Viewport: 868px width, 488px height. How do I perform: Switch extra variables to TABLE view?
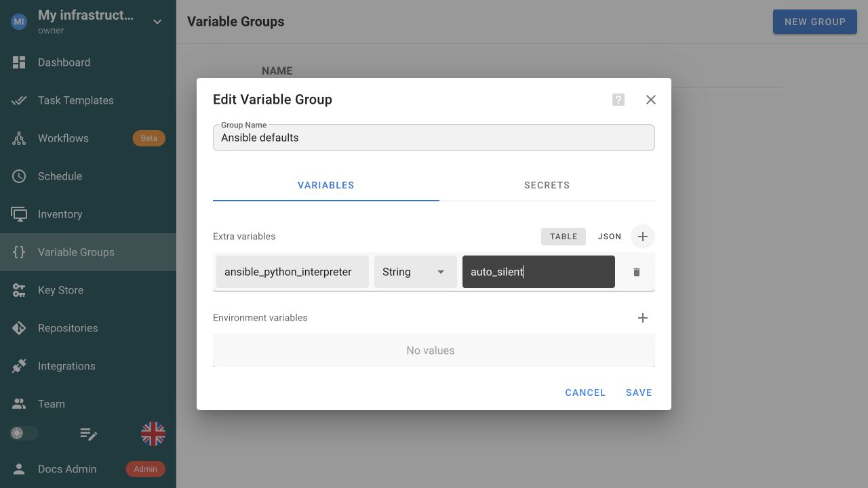(x=564, y=237)
